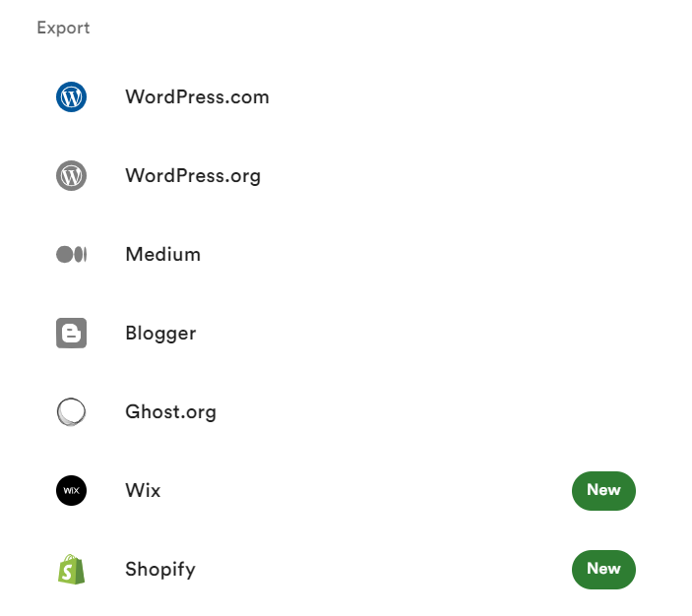Select the Ghost.org text label
The image size is (692, 616).
171,412
